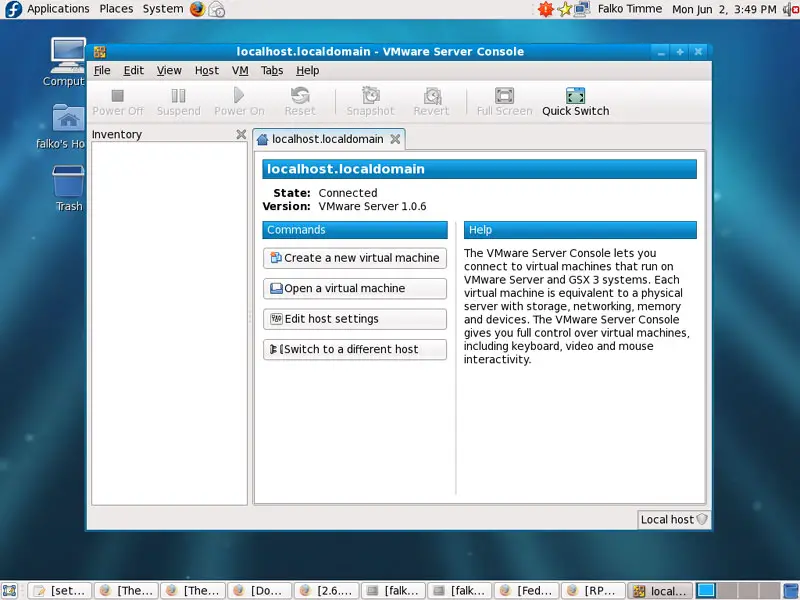Click the Reset toolbar icon

(x=300, y=95)
